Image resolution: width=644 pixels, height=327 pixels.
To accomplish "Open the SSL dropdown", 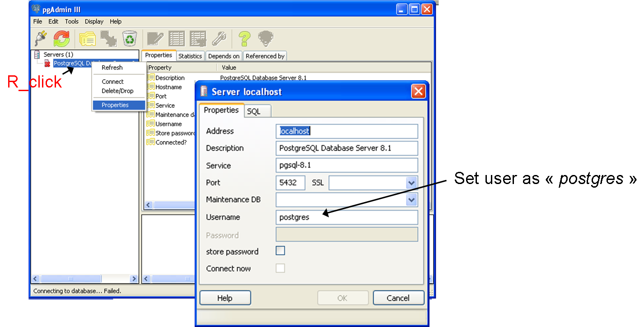I will tap(411, 183).
